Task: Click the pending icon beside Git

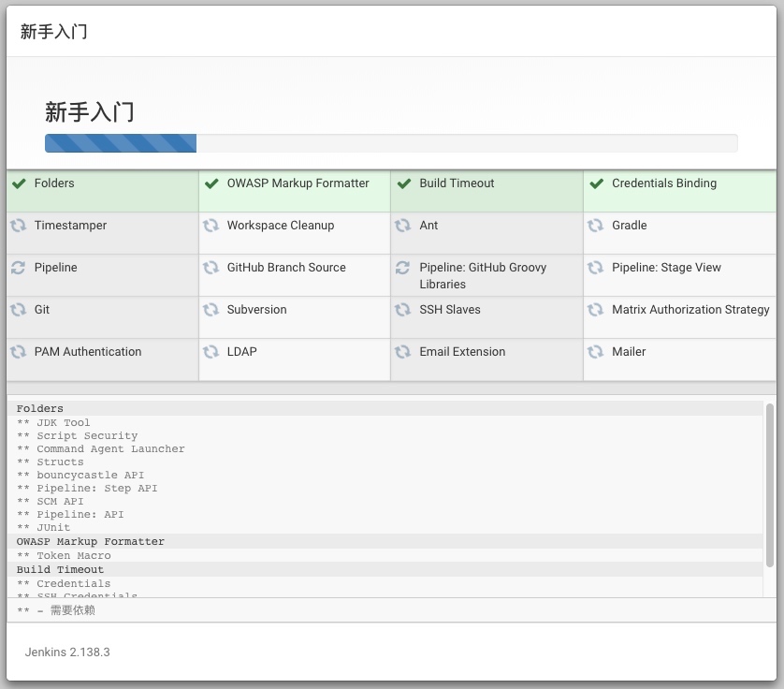Action: point(19,310)
